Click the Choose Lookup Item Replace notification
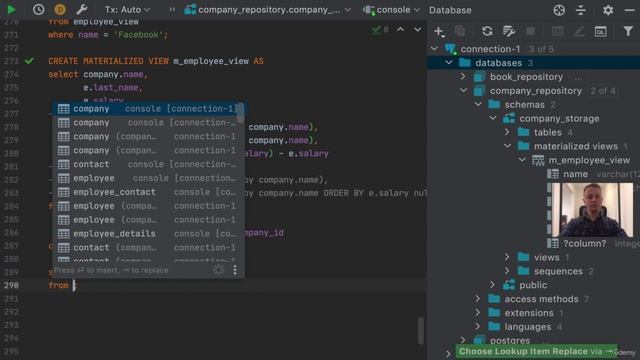Viewport: 640px width, 360px height. click(536, 351)
